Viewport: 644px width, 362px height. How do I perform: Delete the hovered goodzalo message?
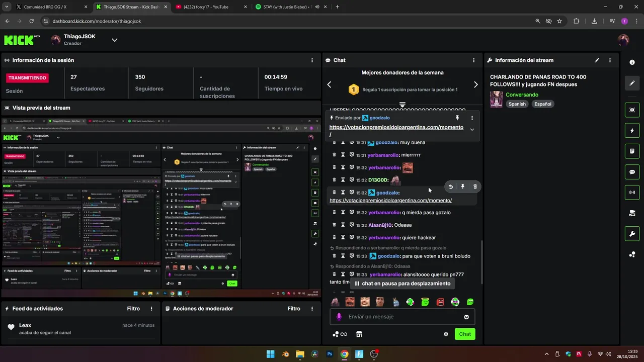coord(475,187)
